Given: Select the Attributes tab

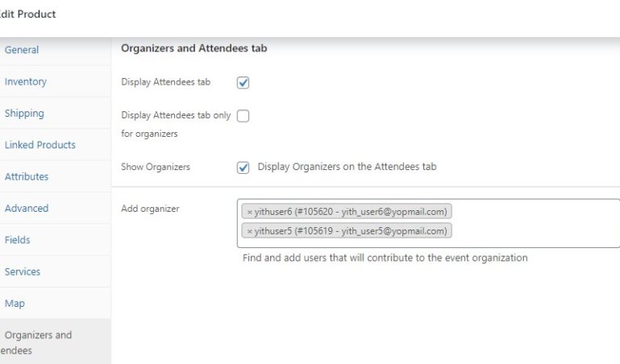Looking at the screenshot, I should [27, 176].
